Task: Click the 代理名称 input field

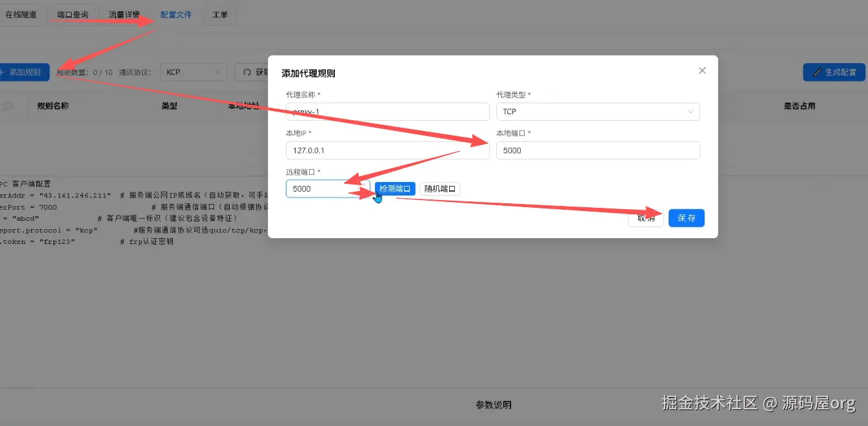Action: coord(387,112)
